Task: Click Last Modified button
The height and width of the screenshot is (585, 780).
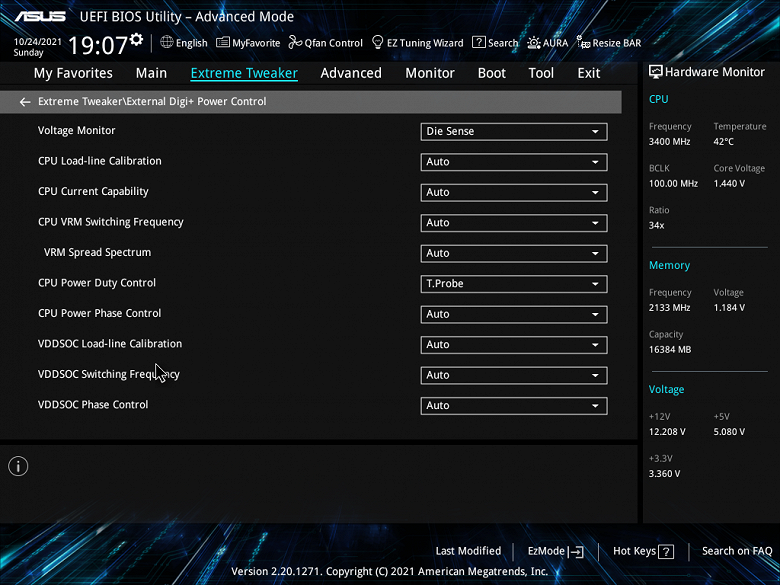Action: [468, 551]
